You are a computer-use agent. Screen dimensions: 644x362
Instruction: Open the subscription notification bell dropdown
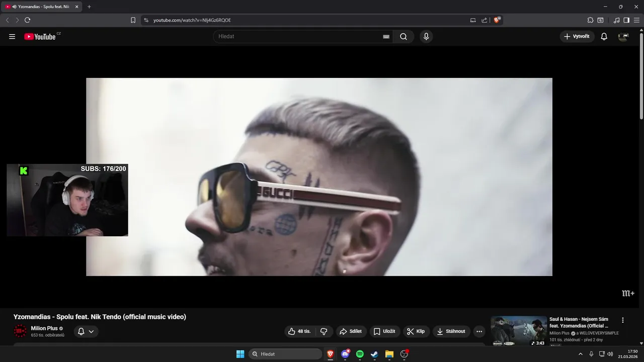click(86, 331)
